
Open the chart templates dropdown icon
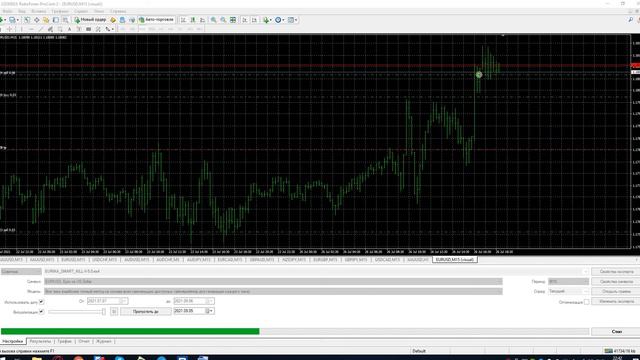click(292, 20)
